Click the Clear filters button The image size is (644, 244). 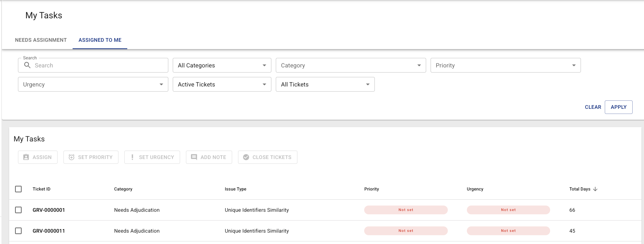click(x=593, y=107)
